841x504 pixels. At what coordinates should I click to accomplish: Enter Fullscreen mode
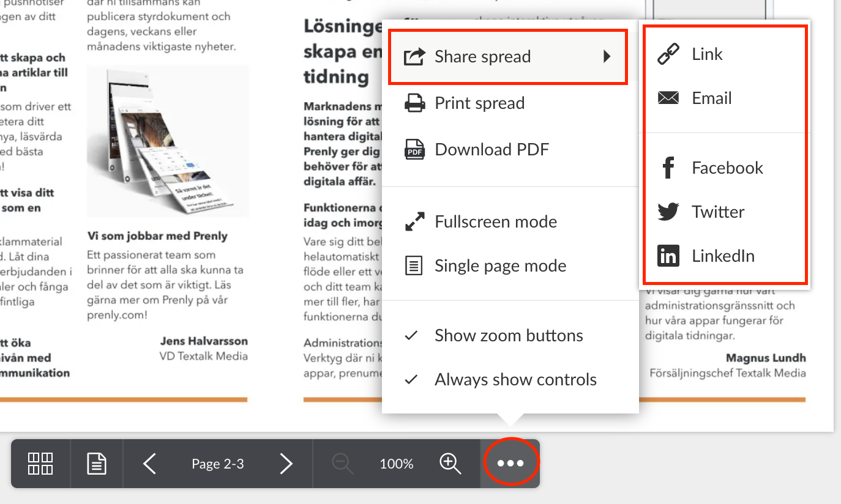click(495, 222)
